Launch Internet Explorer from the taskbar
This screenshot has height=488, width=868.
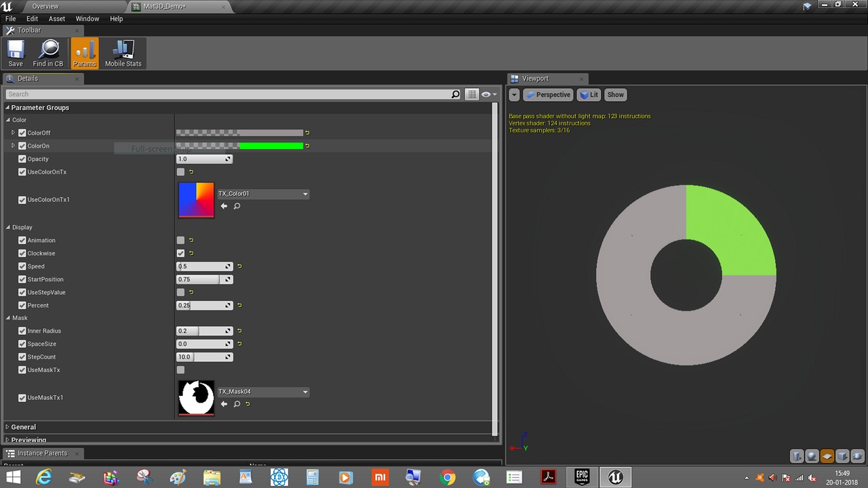point(44,477)
